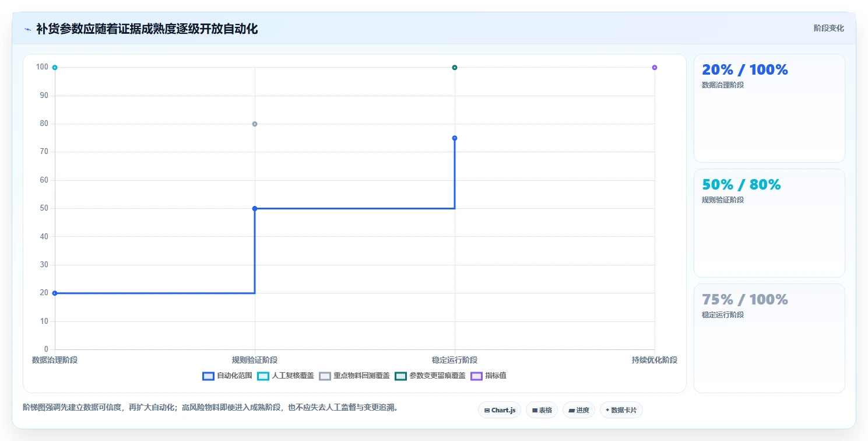
Task: Click the 重点物料回测覆盖 legend label
Action: coord(361,376)
